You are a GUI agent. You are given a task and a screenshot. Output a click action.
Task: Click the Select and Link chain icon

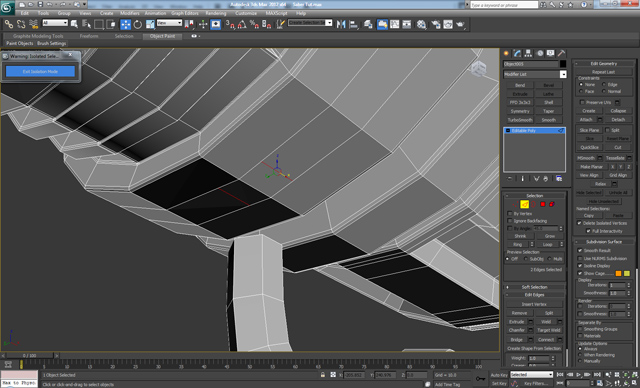[x=9, y=24]
